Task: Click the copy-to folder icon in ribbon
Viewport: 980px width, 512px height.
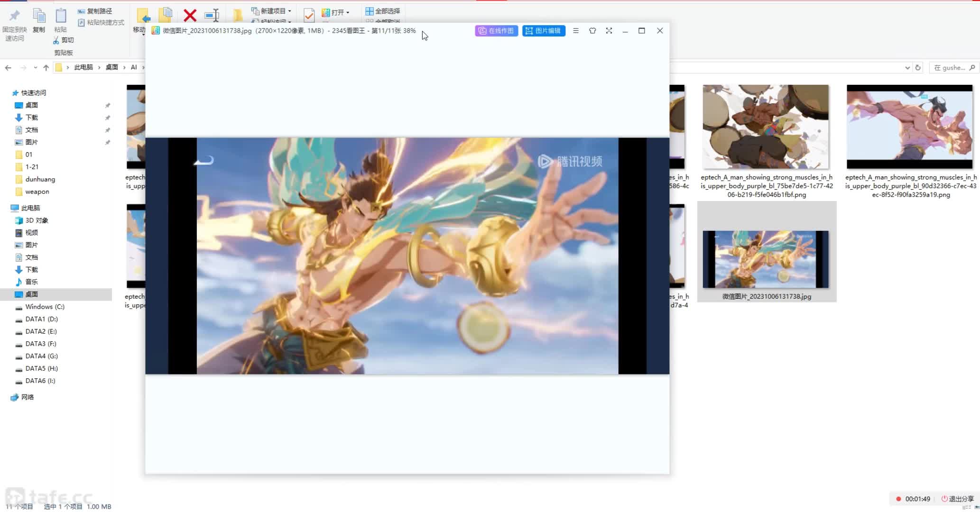Action: point(166,15)
